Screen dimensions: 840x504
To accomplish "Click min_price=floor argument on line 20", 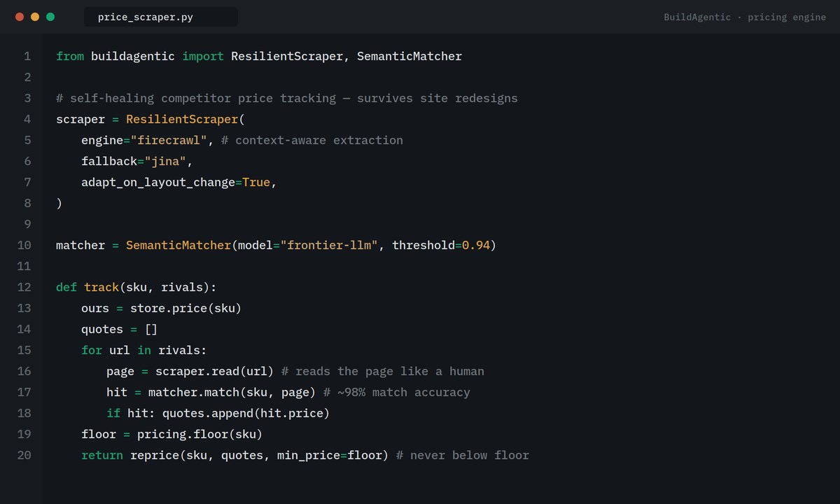I will pyautogui.click(x=330, y=455).
